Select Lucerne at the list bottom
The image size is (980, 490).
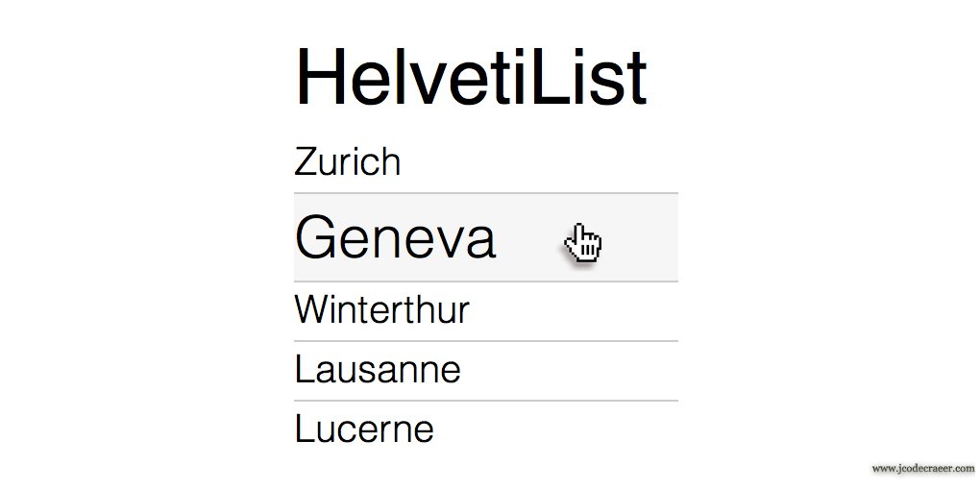364,429
